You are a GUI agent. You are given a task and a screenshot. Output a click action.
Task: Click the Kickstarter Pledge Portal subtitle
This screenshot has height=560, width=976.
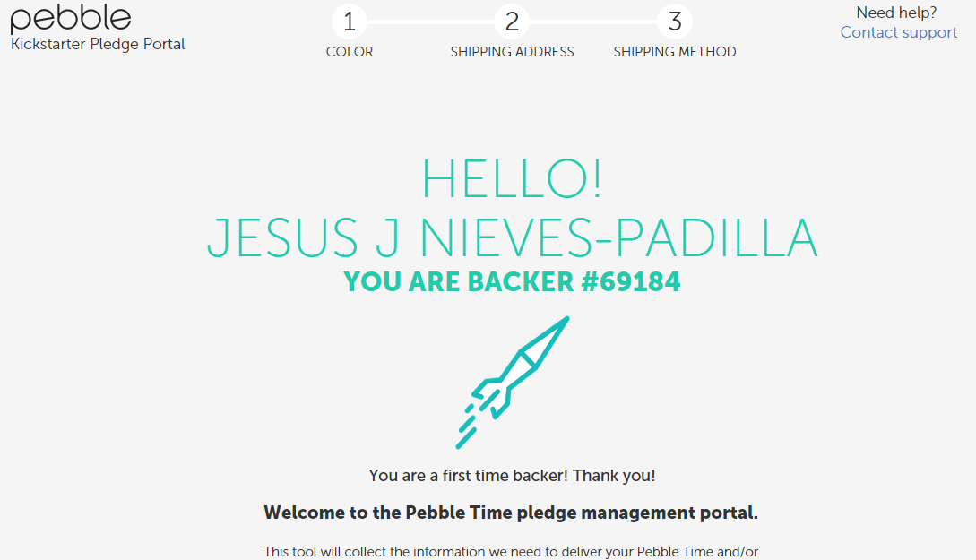pos(98,44)
